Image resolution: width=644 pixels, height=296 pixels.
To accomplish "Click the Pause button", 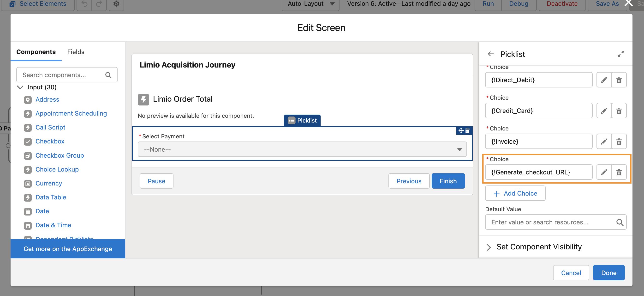I will pos(156,181).
